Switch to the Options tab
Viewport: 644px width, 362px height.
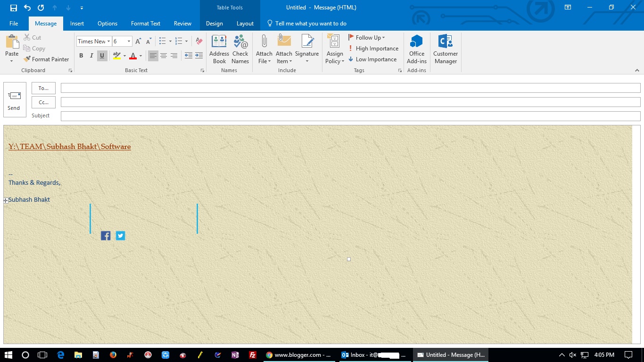pyautogui.click(x=107, y=24)
